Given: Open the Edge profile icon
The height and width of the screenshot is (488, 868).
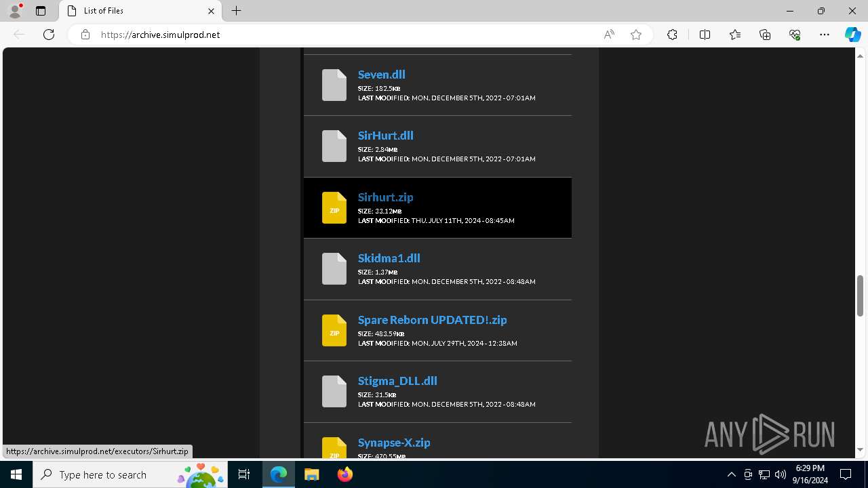Looking at the screenshot, I should [x=15, y=11].
